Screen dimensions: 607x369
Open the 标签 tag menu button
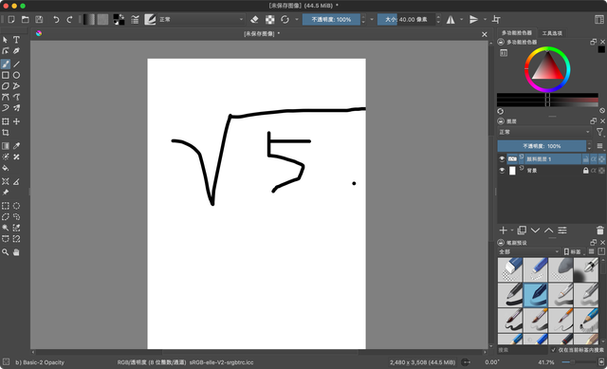click(x=573, y=252)
